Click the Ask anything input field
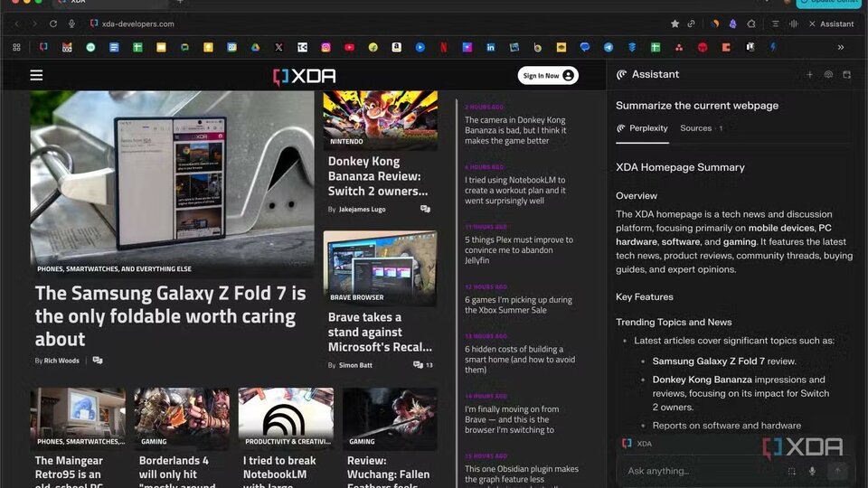 704,471
